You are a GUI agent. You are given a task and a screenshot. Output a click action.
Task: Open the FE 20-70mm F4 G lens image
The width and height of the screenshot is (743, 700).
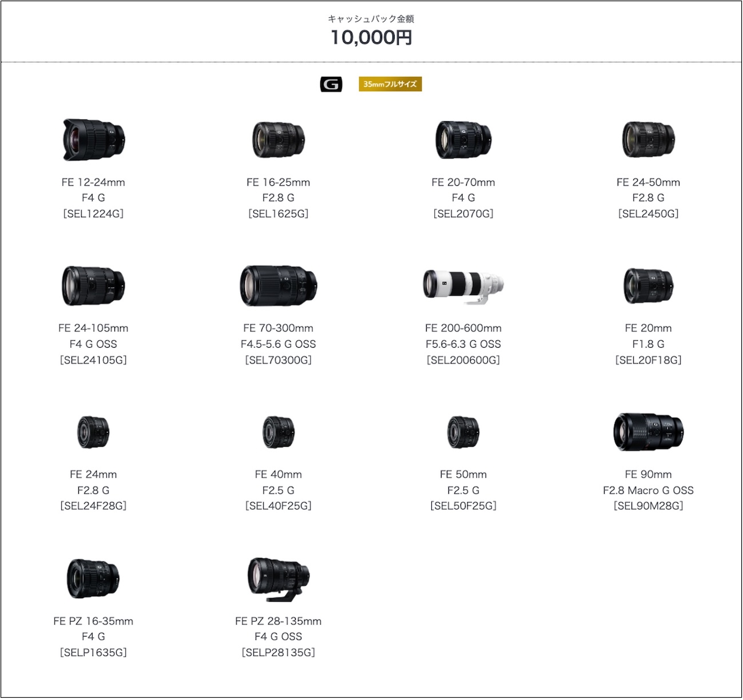point(463,140)
